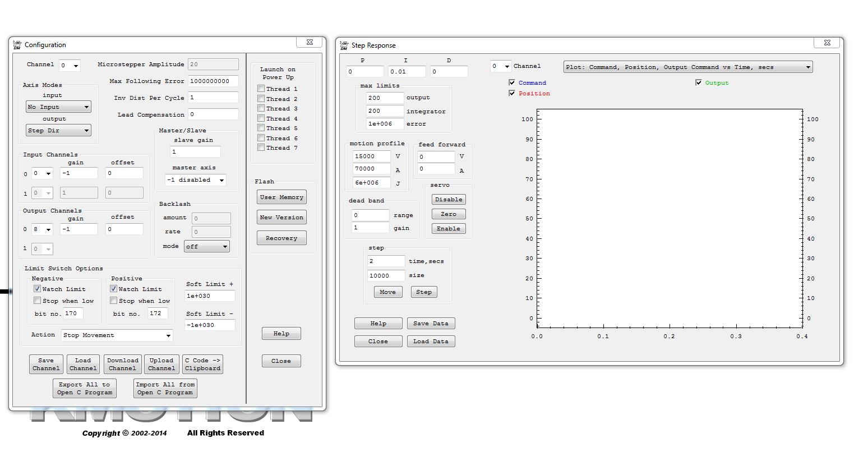Click the Save Channel button
The image size is (868, 475).
click(x=46, y=365)
